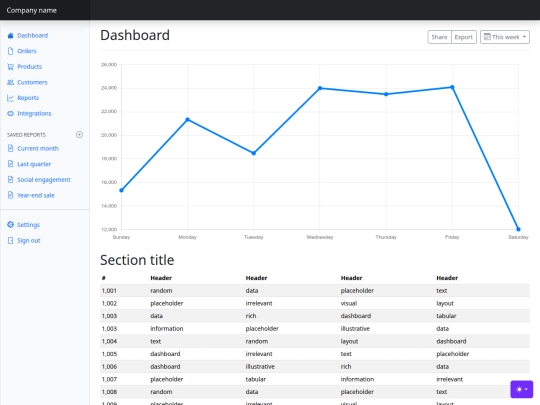Open Year-end sale report
The width and height of the screenshot is (540, 405).
click(x=36, y=195)
